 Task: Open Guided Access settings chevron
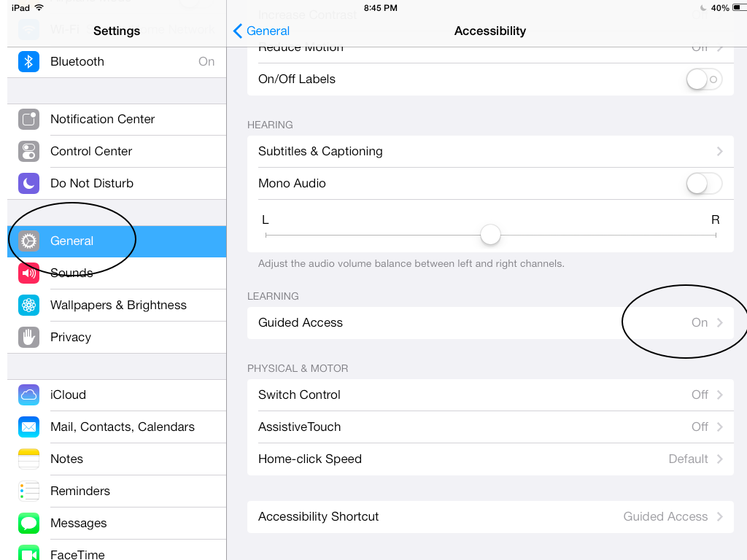click(719, 322)
